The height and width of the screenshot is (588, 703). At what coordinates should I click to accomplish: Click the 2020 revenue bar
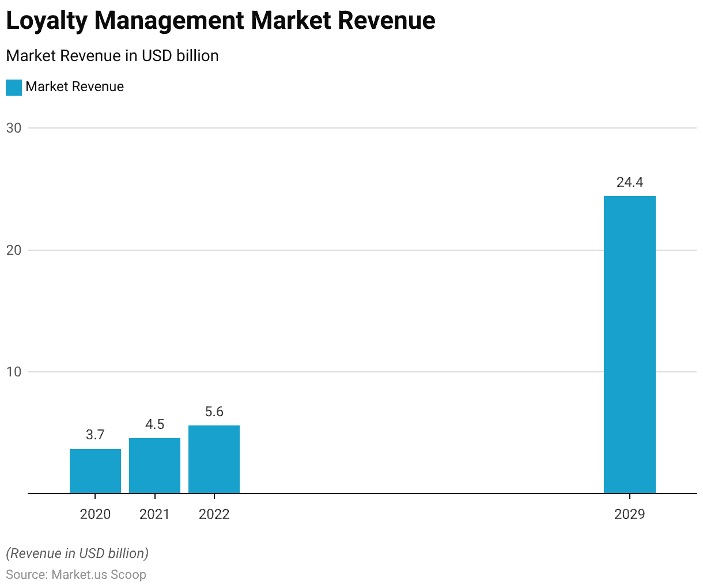[x=95, y=471]
